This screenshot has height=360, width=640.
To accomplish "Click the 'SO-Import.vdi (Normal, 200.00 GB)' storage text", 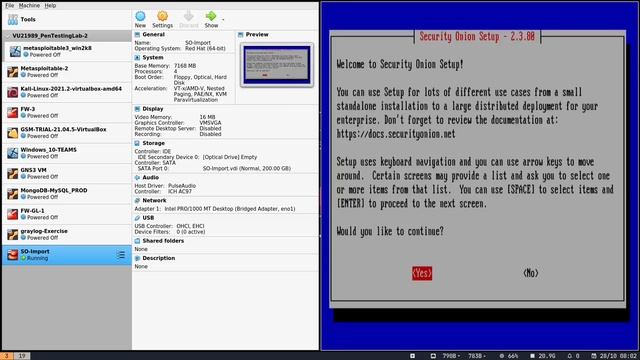I will click(x=247, y=168).
